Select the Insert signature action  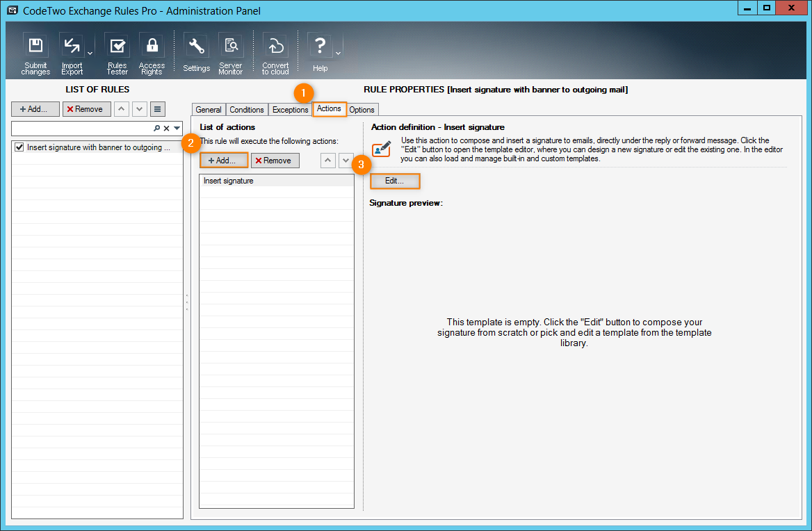tap(277, 181)
